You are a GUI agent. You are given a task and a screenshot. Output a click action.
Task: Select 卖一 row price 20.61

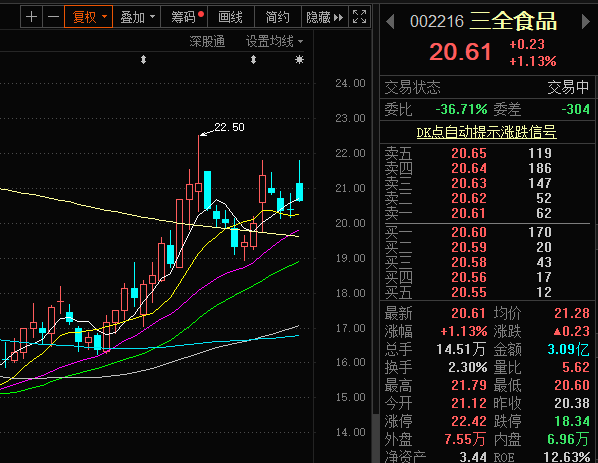pos(469,213)
